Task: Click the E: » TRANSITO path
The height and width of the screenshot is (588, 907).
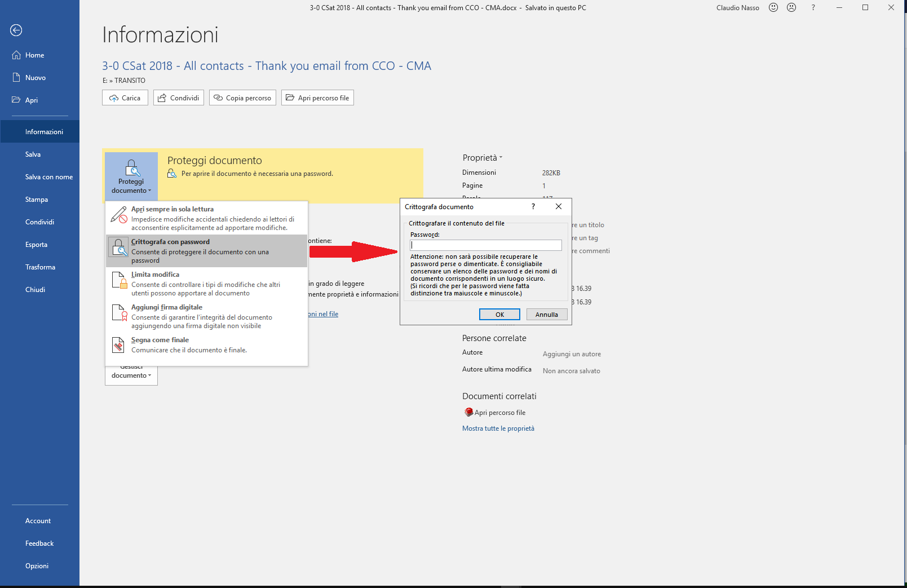Action: 124,81
